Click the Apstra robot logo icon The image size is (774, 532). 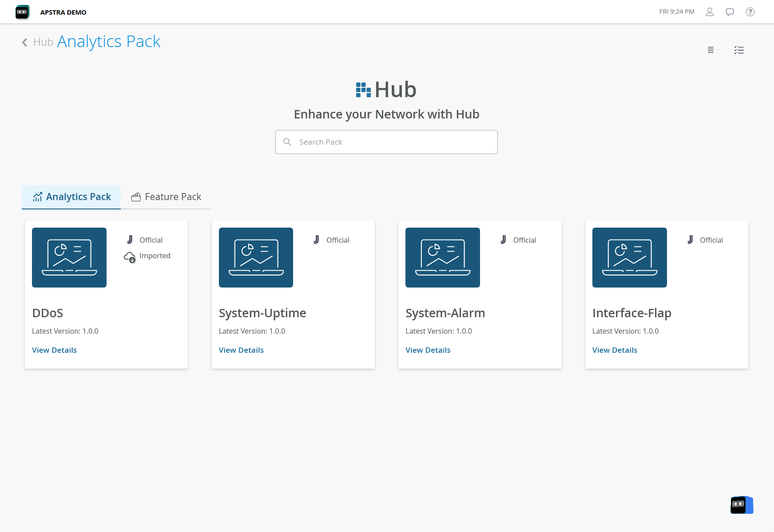pos(22,12)
